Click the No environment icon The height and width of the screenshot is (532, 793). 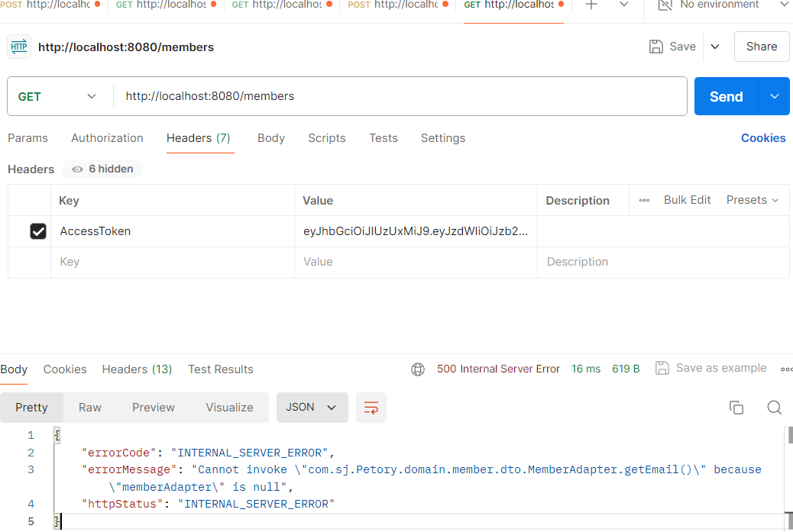[665, 5]
